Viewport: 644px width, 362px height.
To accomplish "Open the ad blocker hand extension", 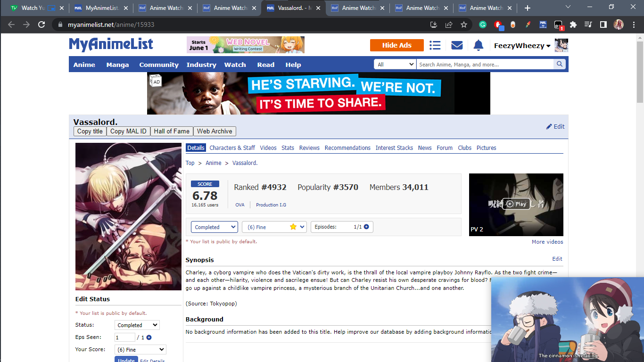I will (x=498, y=25).
